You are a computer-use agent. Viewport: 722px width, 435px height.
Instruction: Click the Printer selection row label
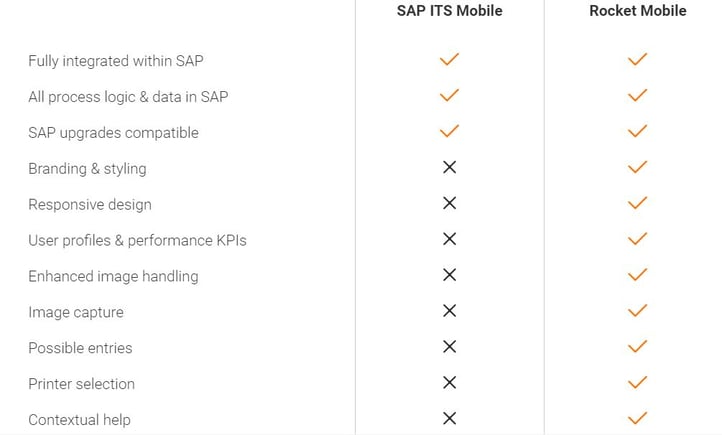click(x=81, y=384)
